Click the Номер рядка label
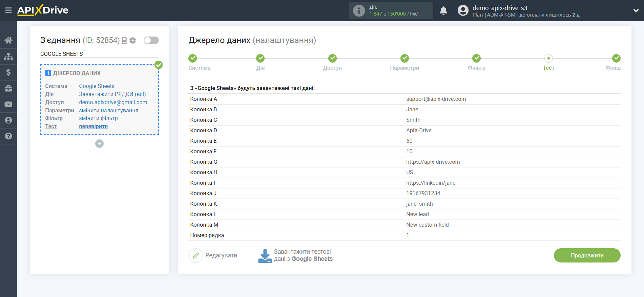Image resolution: width=644 pixels, height=297 pixels. click(x=207, y=235)
